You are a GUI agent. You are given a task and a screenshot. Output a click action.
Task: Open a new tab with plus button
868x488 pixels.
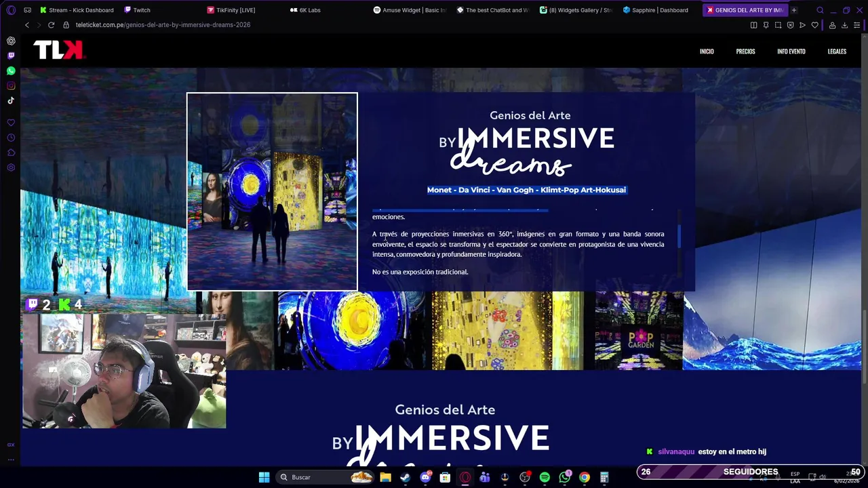[x=793, y=10]
